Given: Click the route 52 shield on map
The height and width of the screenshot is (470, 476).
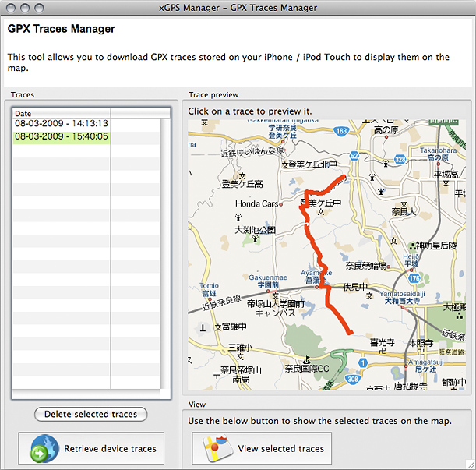Looking at the screenshot, I should 354,156.
